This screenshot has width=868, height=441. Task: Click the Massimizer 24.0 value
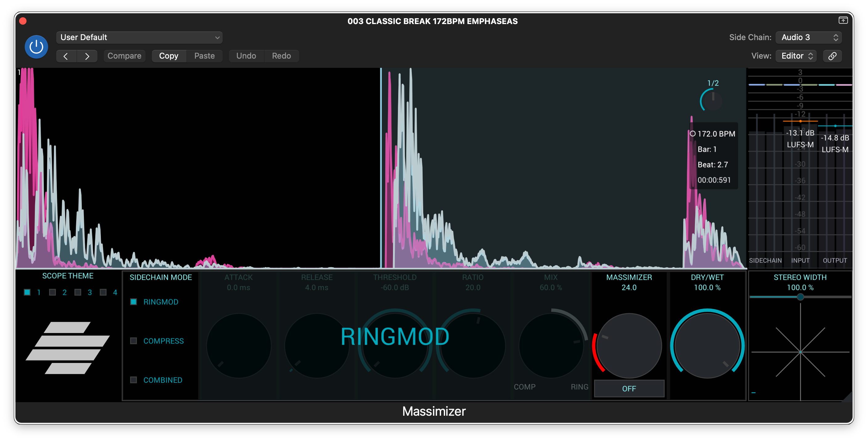click(x=629, y=288)
